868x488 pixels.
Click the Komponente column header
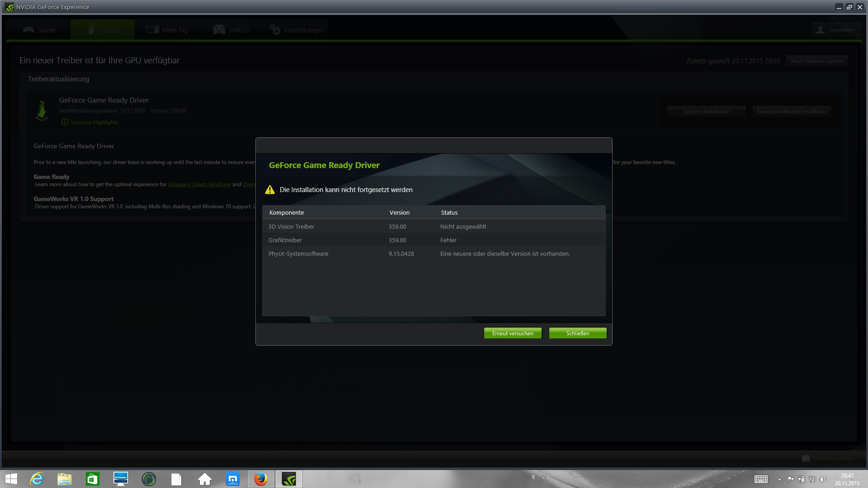click(287, 212)
